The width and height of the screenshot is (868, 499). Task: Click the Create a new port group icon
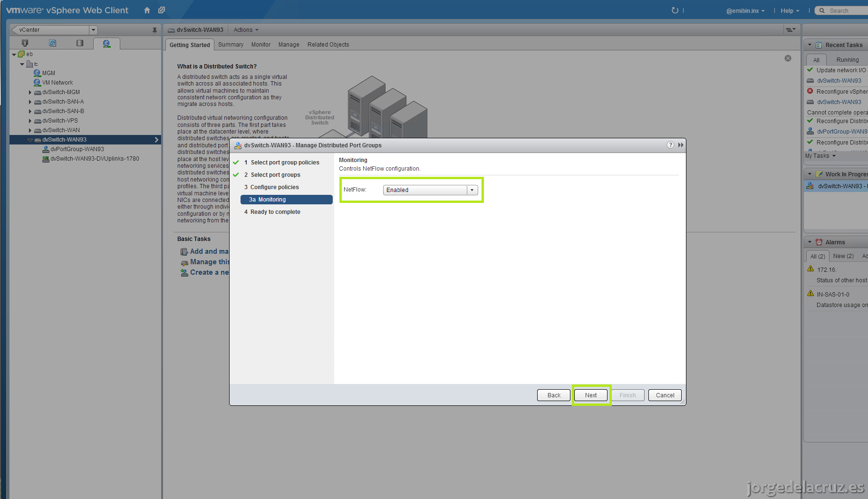pos(184,273)
